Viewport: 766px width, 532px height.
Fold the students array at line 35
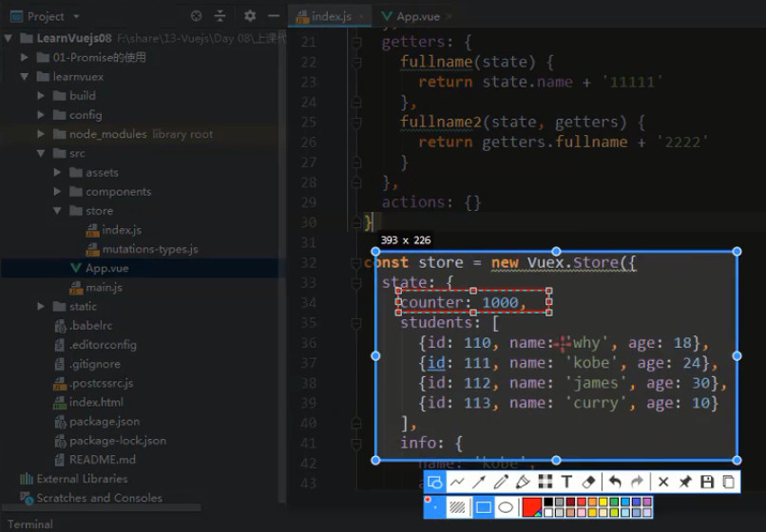coord(356,323)
